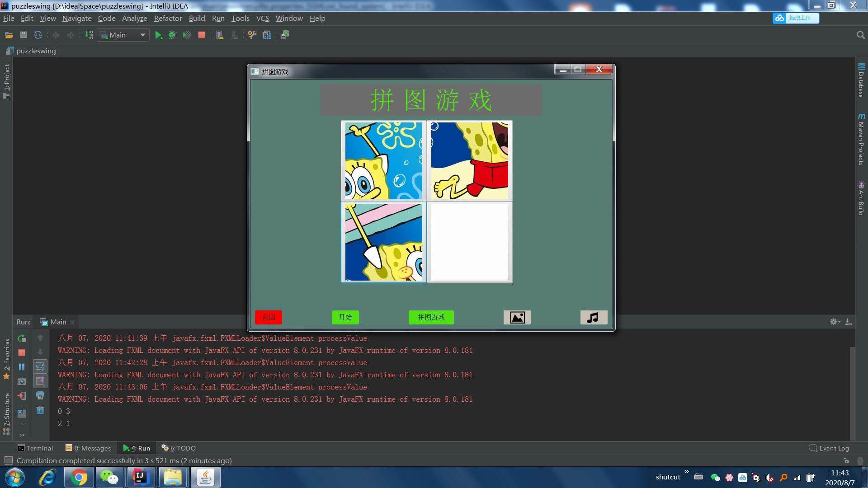Image resolution: width=868 pixels, height=488 pixels.
Task: Click the Windows Start button
Action: (x=15, y=477)
